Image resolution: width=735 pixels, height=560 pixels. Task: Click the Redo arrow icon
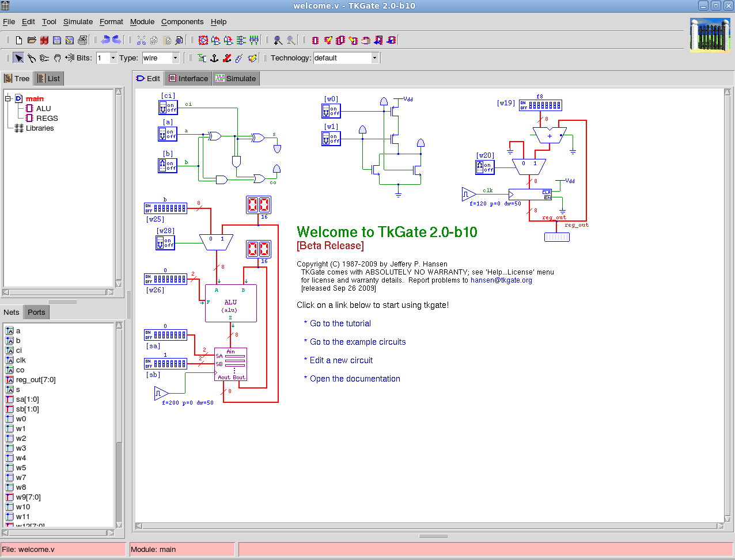click(x=116, y=40)
